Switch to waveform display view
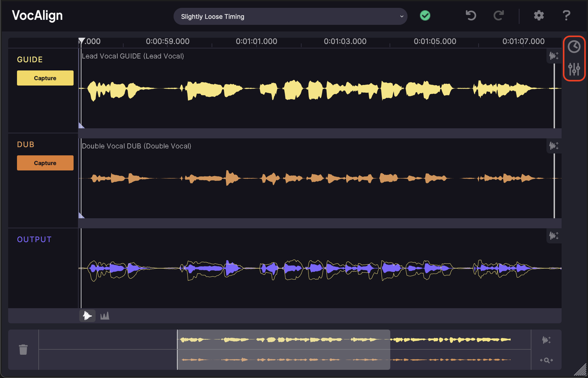The width and height of the screenshot is (588, 378). tap(87, 316)
